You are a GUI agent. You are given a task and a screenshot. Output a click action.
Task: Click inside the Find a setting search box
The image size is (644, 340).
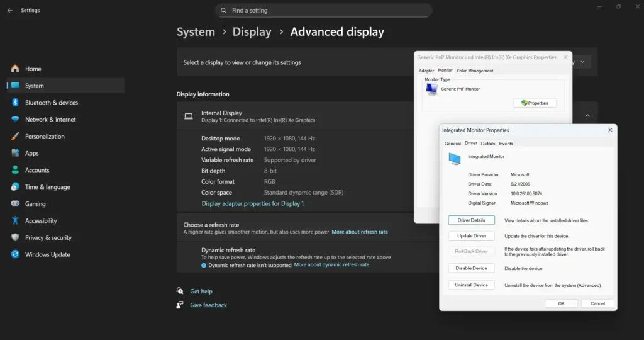[324, 11]
